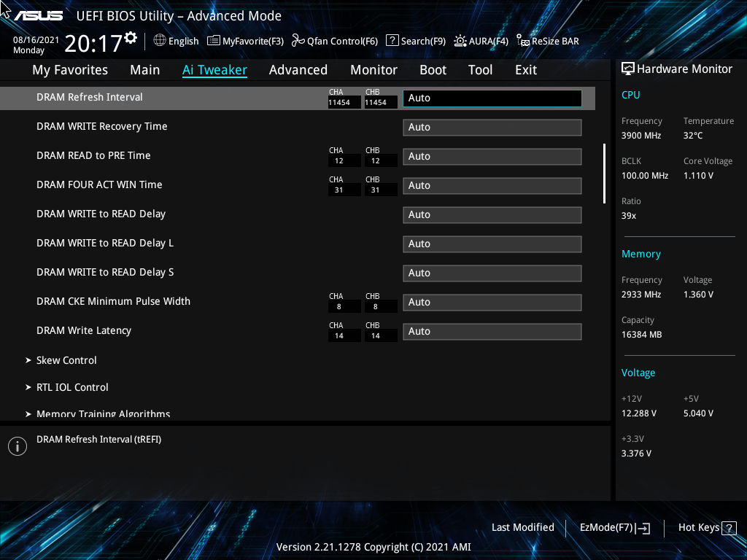Image resolution: width=747 pixels, height=560 pixels.
Task: Click the DRAM Refresh Interval (tREFI) description
Action: click(98, 440)
